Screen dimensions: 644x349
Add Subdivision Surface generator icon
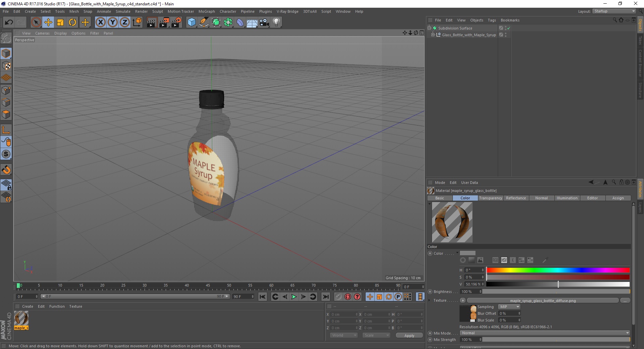point(216,22)
